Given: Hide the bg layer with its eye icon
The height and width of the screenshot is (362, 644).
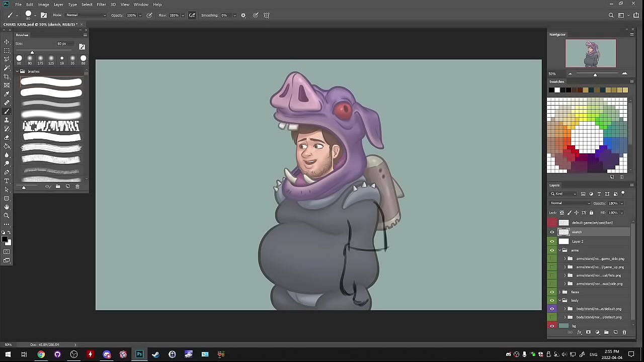Looking at the screenshot, I should (552, 326).
